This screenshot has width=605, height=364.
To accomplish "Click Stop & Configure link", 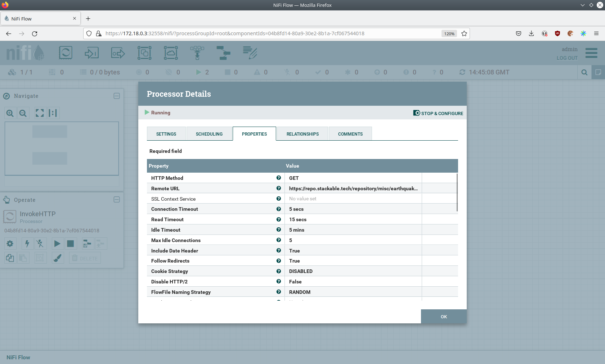I will tap(438, 113).
